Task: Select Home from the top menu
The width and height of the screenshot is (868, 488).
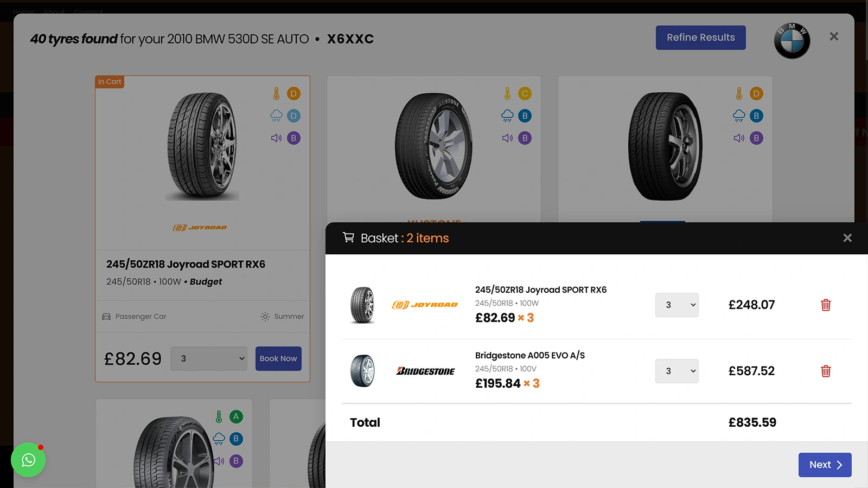Action: click(x=23, y=12)
